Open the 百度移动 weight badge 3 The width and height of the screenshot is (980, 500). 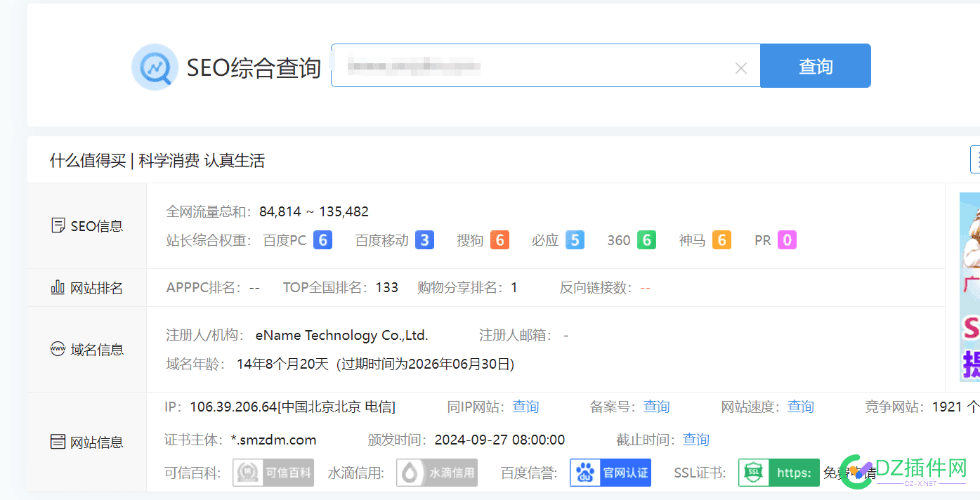pos(424,240)
